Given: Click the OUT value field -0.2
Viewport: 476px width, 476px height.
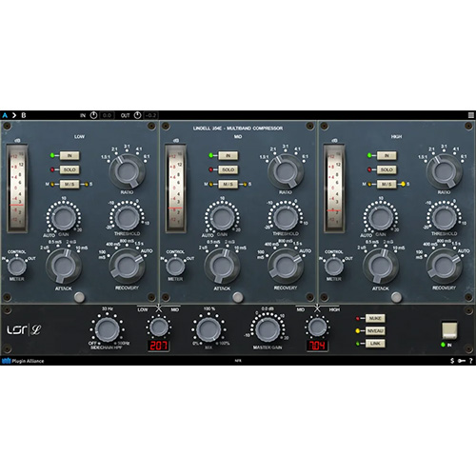Looking at the screenshot, I should click(x=150, y=115).
